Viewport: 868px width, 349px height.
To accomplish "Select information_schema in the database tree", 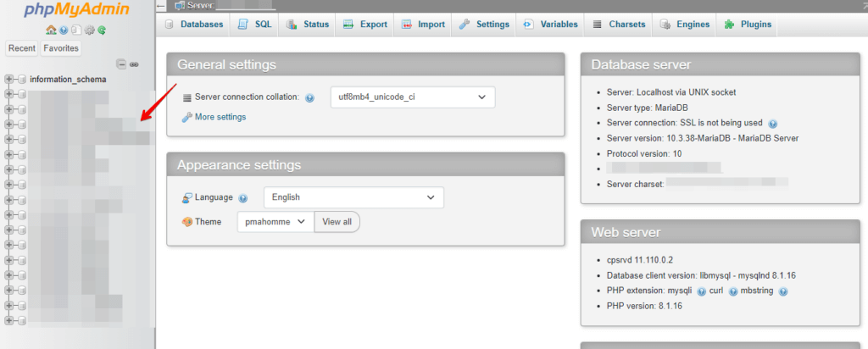I will coord(68,80).
